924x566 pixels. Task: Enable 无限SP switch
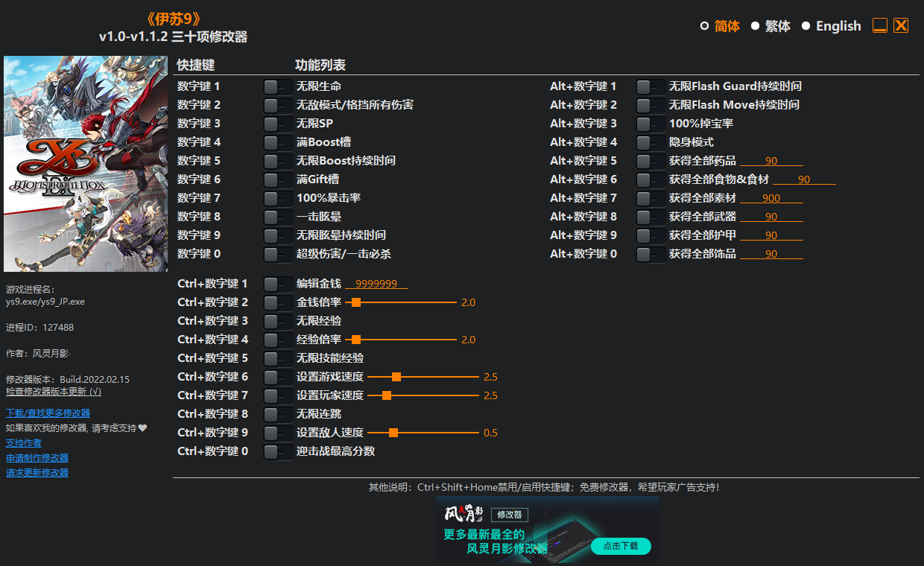[277, 124]
